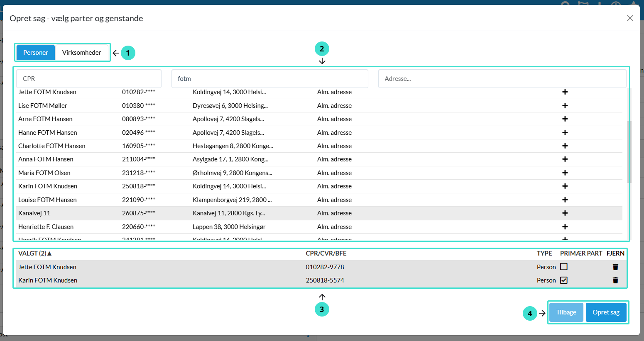Click the Tilbage button
644x341 pixels.
click(x=566, y=312)
